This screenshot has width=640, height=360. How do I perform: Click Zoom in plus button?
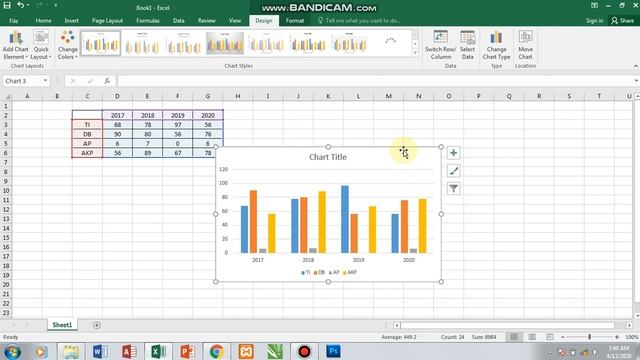[617, 337]
